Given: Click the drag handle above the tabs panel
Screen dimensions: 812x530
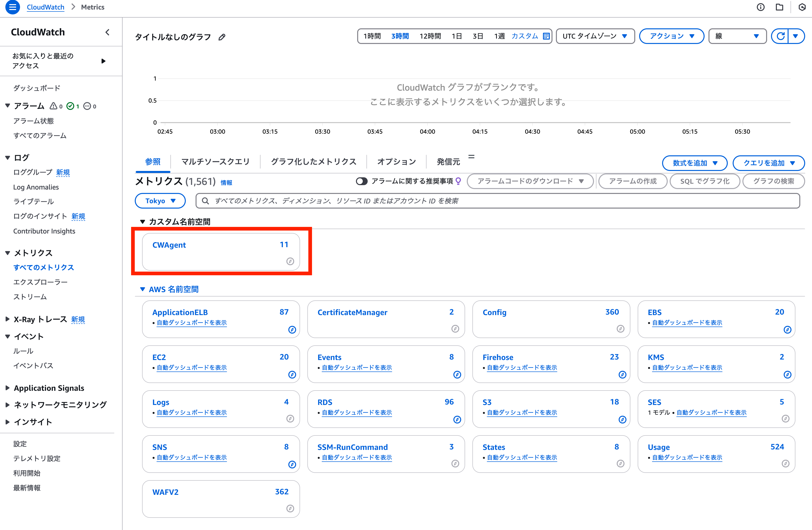Looking at the screenshot, I should [x=471, y=157].
